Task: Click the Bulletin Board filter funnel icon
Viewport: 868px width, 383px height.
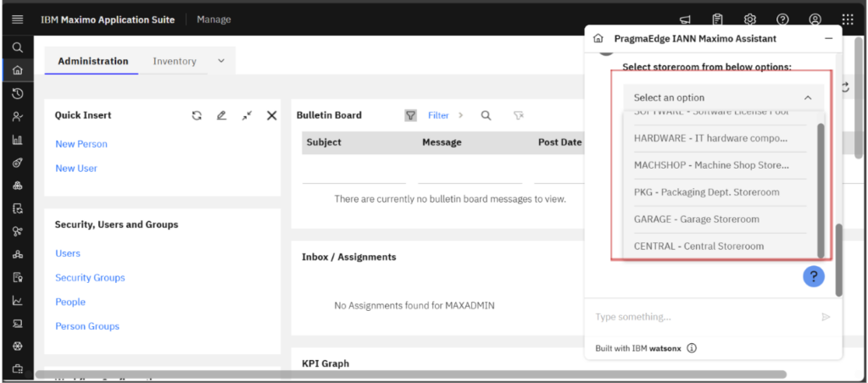Action: [x=410, y=115]
